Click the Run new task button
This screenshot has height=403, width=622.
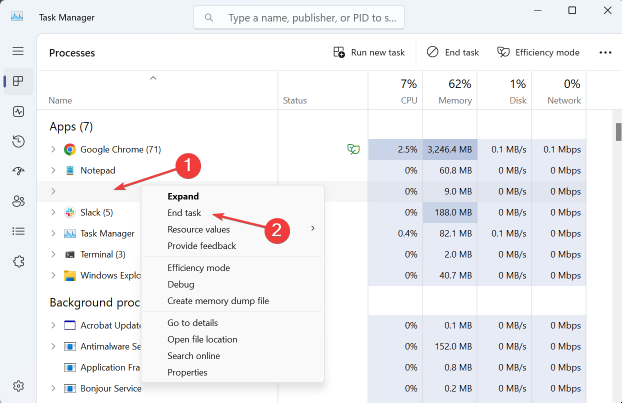tap(369, 52)
